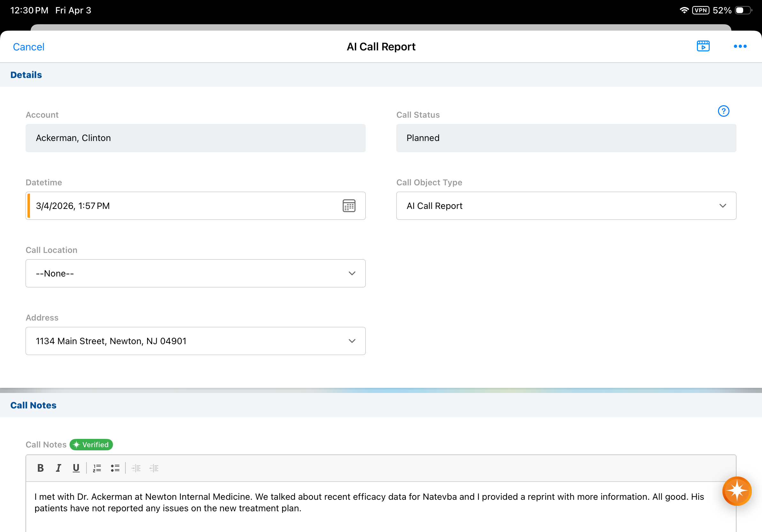Toggle italic formatting in Call Notes
Image resolution: width=762 pixels, height=532 pixels.
[x=58, y=468]
